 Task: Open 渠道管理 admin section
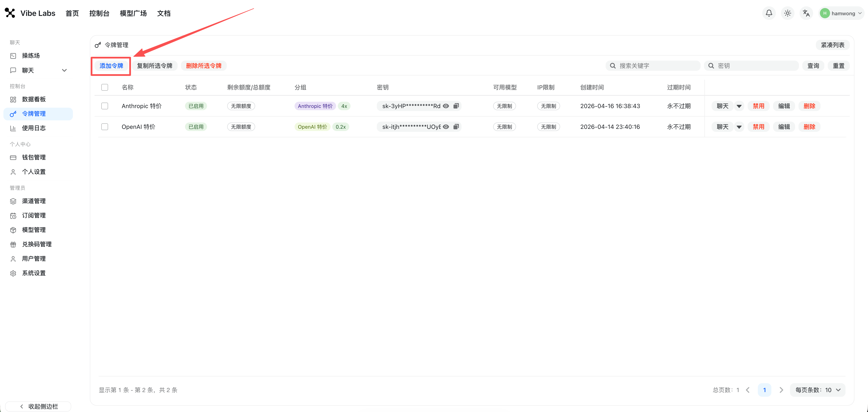point(34,201)
